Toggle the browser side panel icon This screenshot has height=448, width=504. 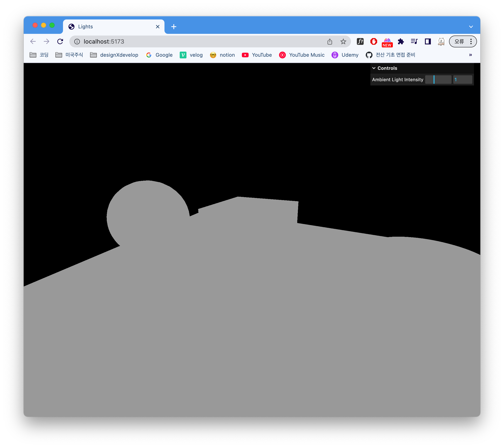[427, 41]
